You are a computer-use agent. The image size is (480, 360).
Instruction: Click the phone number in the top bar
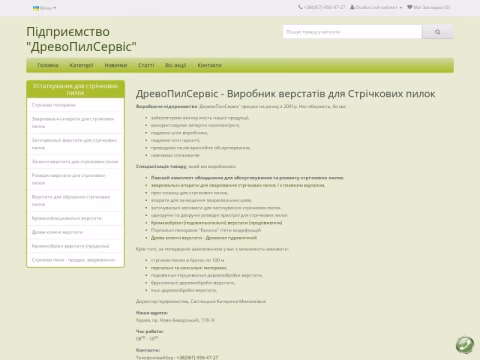(324, 7)
